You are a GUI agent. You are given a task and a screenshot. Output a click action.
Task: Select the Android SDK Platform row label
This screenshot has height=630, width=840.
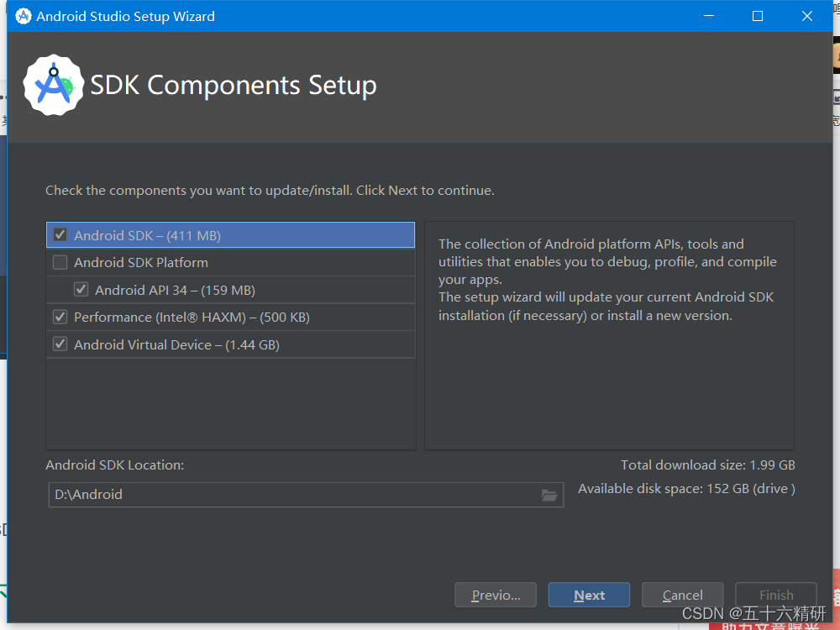point(141,262)
